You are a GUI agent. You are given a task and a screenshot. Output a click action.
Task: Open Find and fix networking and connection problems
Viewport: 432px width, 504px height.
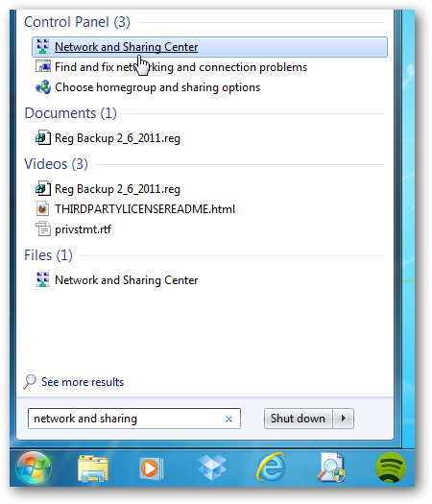point(180,67)
